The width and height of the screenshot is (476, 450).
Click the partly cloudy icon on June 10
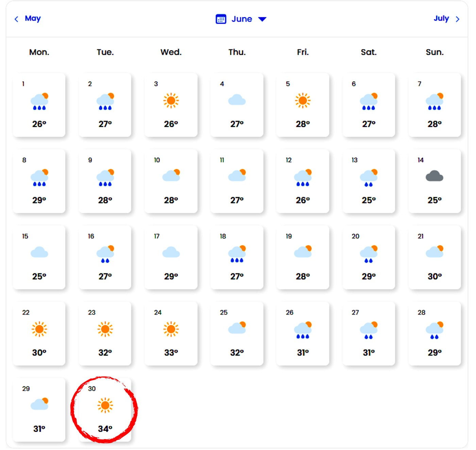point(171,175)
